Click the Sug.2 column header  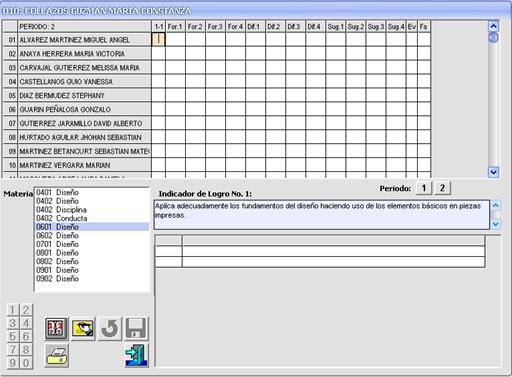356,27
